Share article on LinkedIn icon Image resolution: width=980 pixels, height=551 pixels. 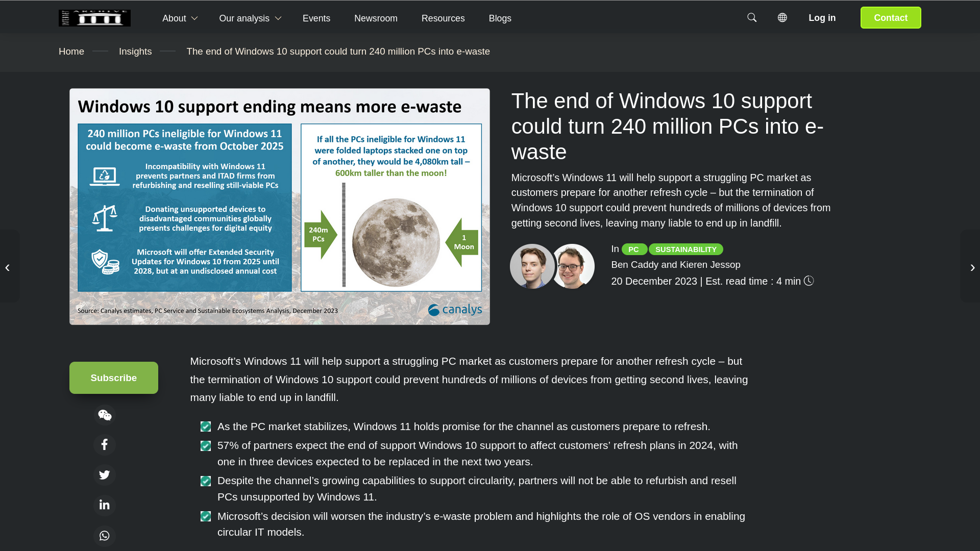click(105, 505)
